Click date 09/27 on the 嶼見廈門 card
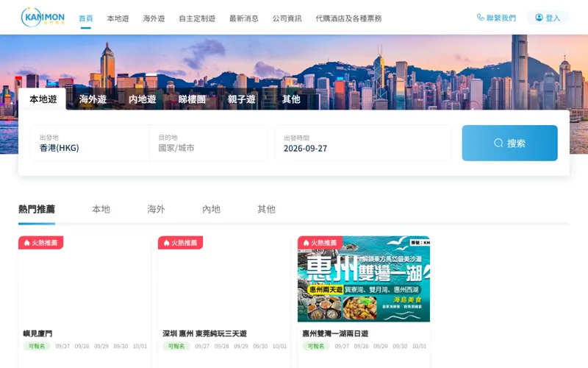588x368 pixels. tap(62, 346)
